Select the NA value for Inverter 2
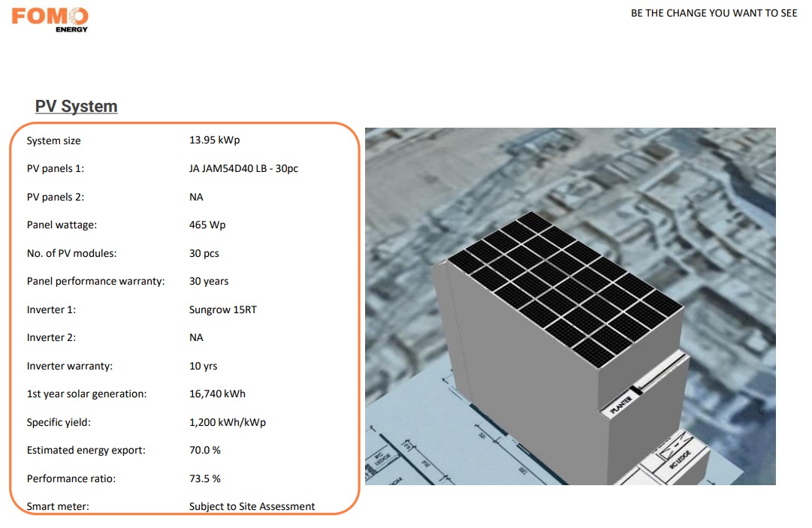This screenshot has height=528, width=812. pos(196,338)
